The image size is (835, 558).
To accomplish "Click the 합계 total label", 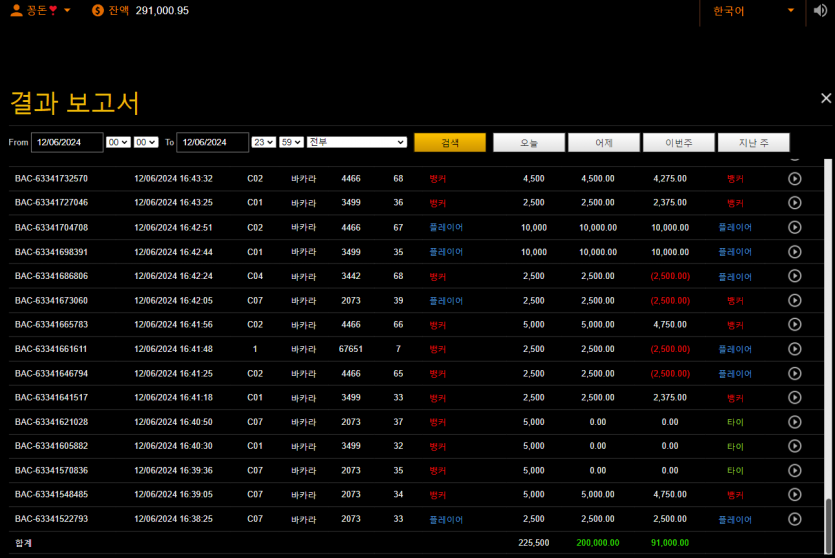I will point(23,543).
